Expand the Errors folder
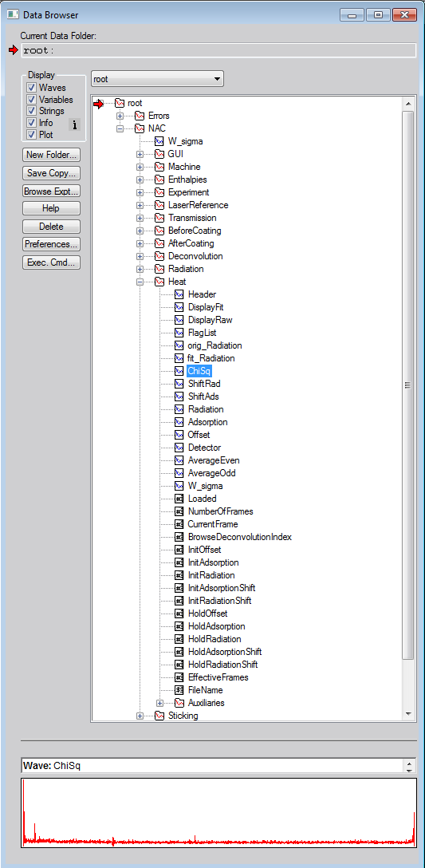Screen dimensions: 425x868 (x=120, y=116)
